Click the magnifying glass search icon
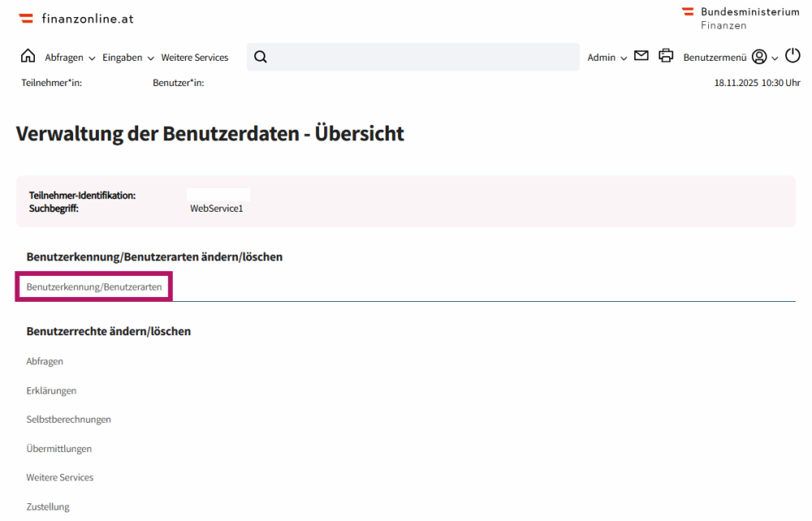This screenshot has width=812, height=521. (261, 57)
